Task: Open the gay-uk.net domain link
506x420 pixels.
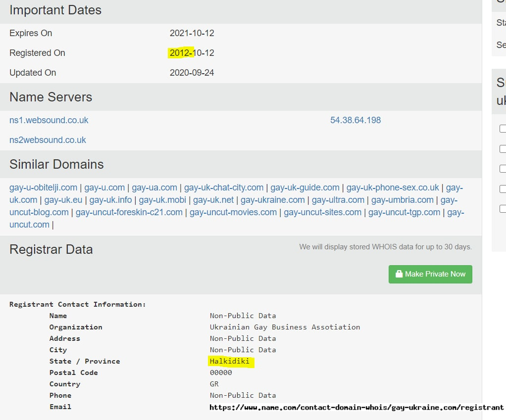Action: click(x=213, y=200)
